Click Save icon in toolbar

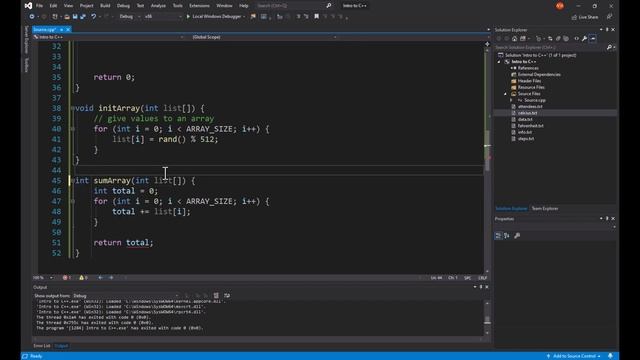tap(75, 17)
